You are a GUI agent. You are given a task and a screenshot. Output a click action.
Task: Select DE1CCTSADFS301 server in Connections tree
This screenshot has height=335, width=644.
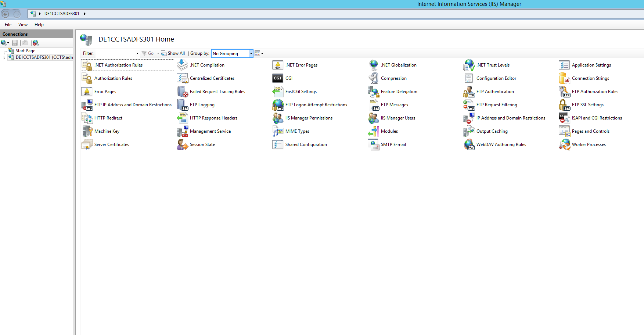tap(40, 57)
